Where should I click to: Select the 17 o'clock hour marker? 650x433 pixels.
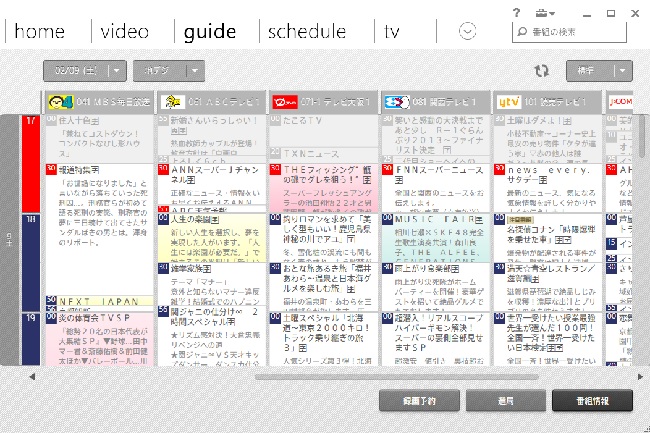(x=31, y=164)
